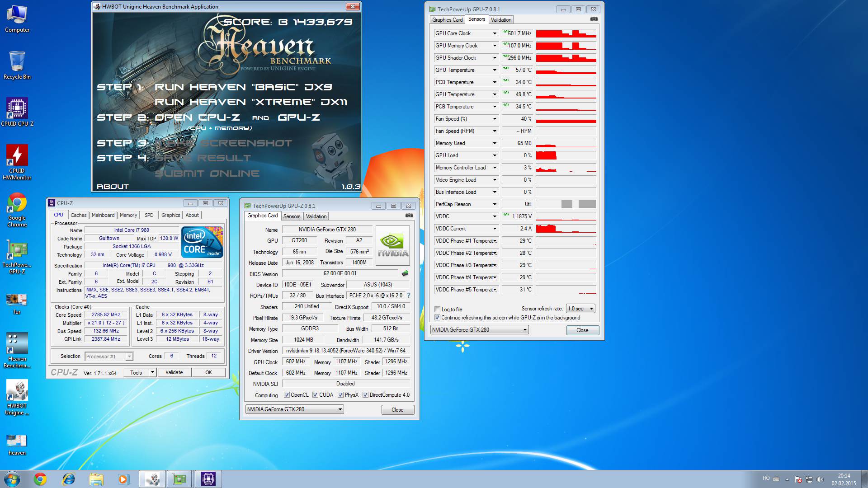Open the GPU Load sensor dropdown
This screenshot has height=488, width=868.
tap(494, 155)
